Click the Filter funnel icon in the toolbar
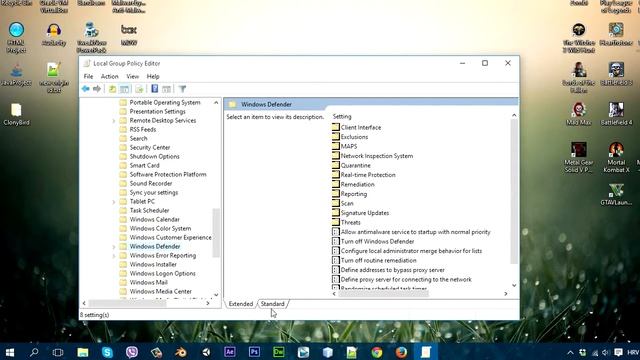The height and width of the screenshot is (360, 640). [x=182, y=89]
